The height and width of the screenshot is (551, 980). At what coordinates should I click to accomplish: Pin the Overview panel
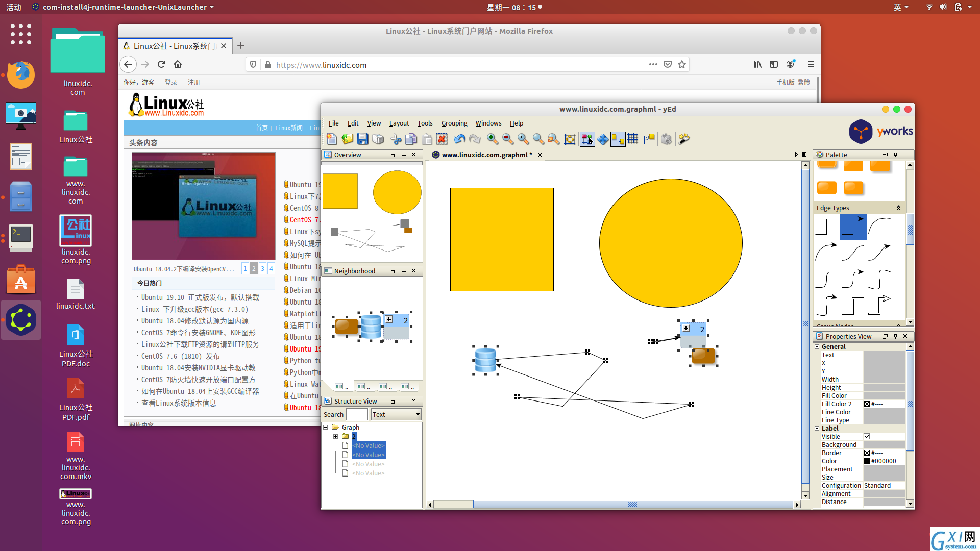404,155
